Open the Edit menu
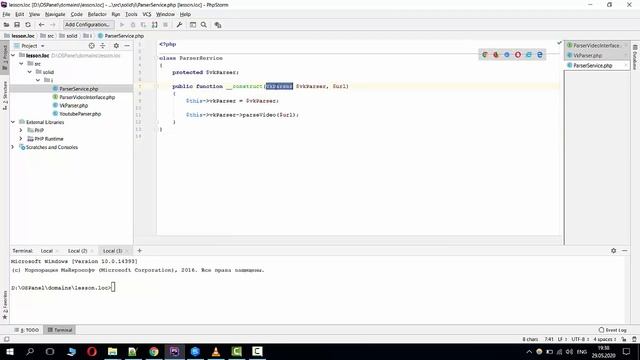The height and width of the screenshot is (360, 640). (x=20, y=14)
